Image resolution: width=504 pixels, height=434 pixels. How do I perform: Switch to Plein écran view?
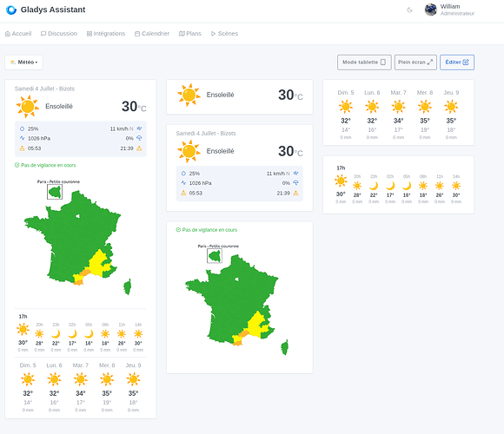coord(415,62)
